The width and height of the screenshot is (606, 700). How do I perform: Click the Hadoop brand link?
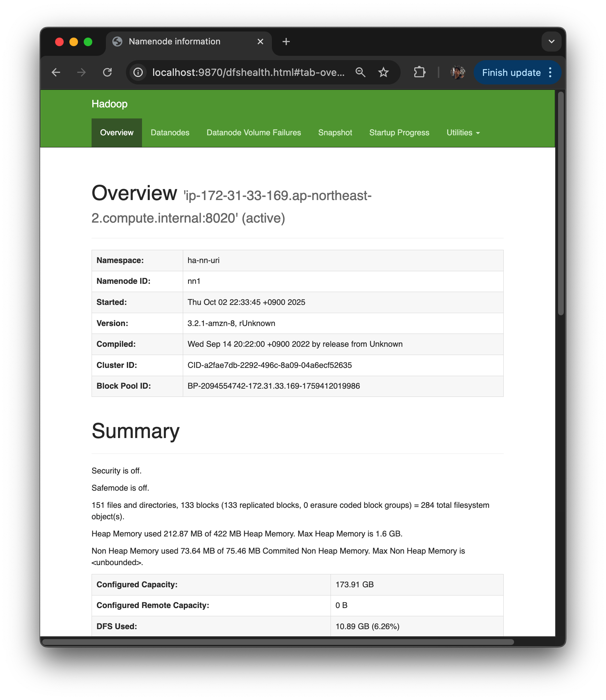pos(109,104)
